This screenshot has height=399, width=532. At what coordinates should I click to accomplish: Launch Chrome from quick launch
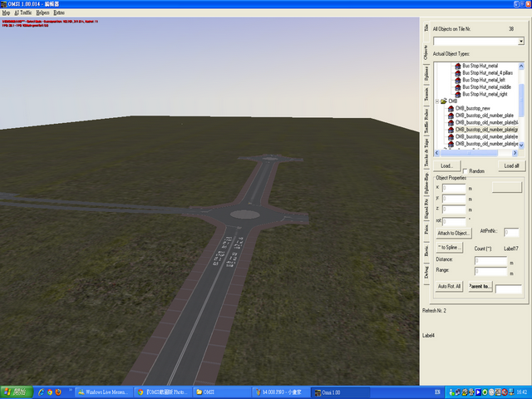pos(50,392)
